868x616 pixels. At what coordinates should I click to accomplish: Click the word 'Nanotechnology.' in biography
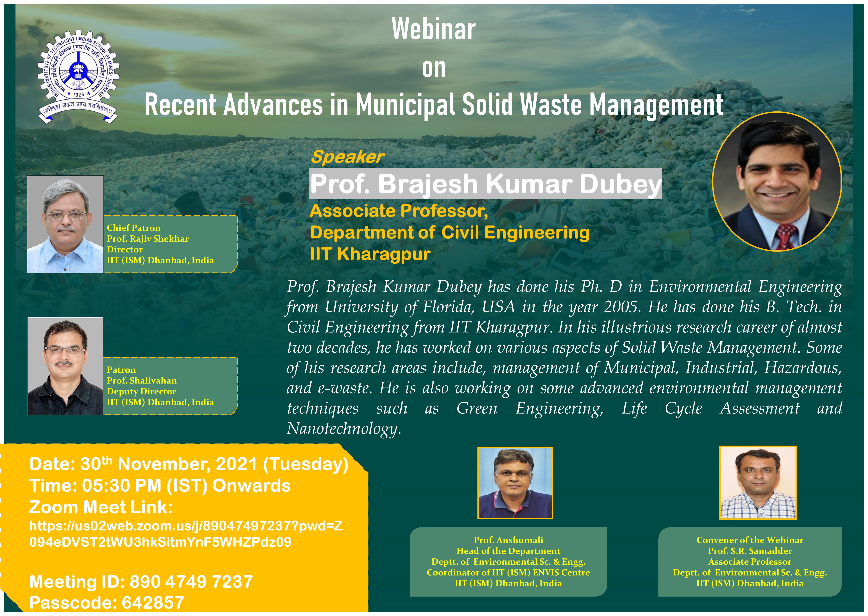pos(344,429)
